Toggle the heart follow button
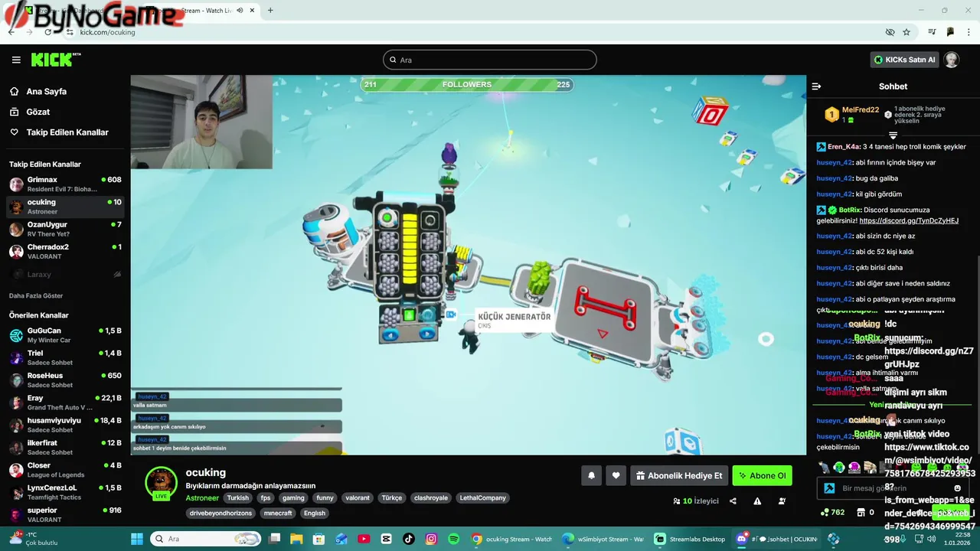Image resolution: width=980 pixels, height=551 pixels. (616, 475)
